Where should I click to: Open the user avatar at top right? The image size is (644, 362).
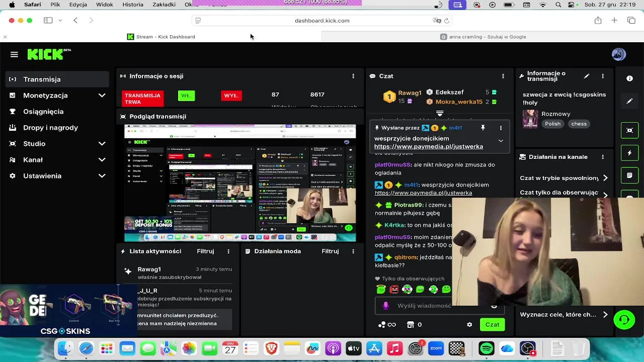tap(619, 54)
